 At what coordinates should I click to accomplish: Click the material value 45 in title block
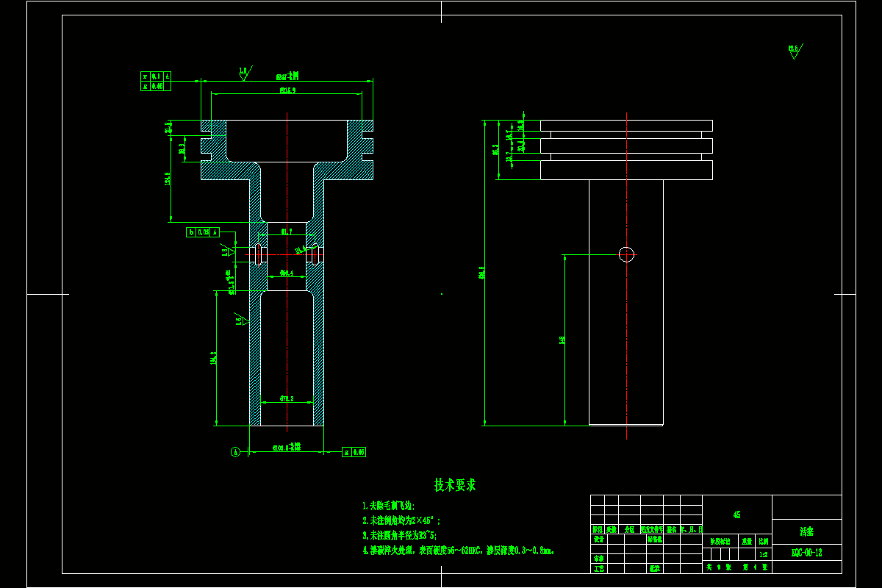tap(736, 515)
